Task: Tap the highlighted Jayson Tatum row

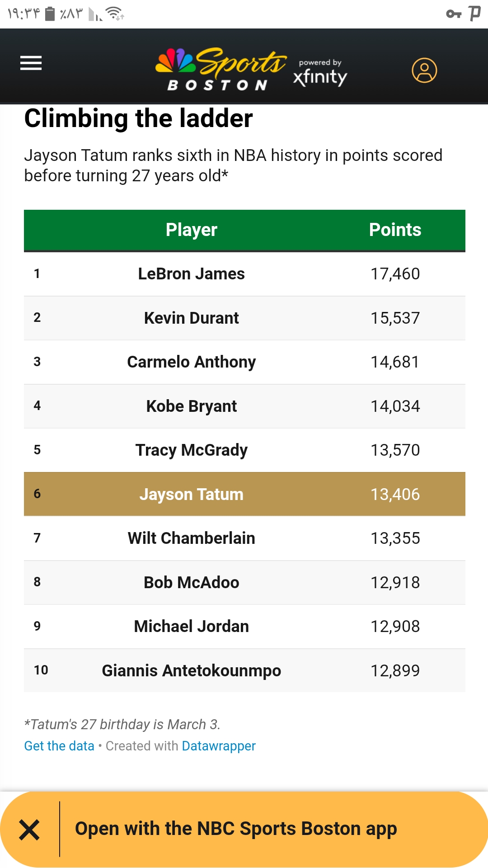Action: [244, 494]
